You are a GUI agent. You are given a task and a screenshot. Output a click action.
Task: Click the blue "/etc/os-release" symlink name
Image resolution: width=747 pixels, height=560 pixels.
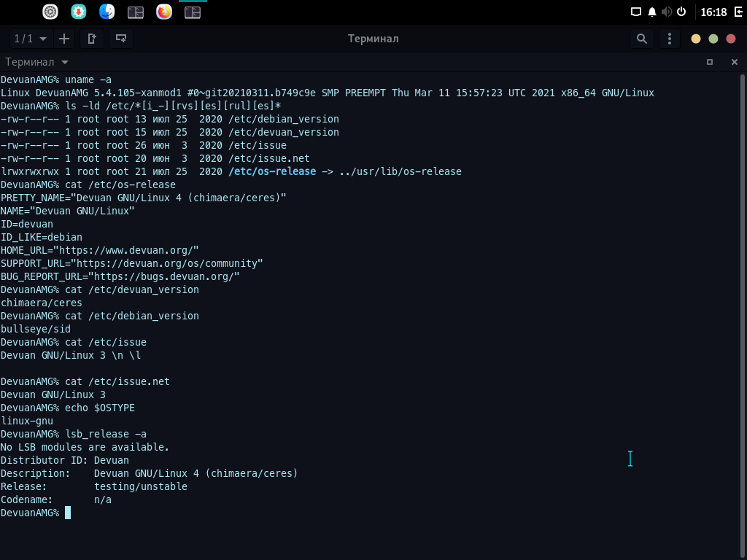click(x=272, y=171)
